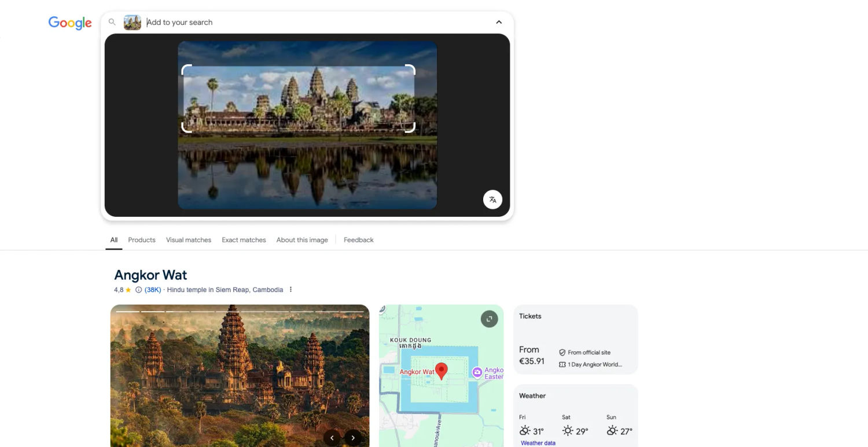868x447 pixels.
Task: Switch to the All tab
Action: [114, 240]
